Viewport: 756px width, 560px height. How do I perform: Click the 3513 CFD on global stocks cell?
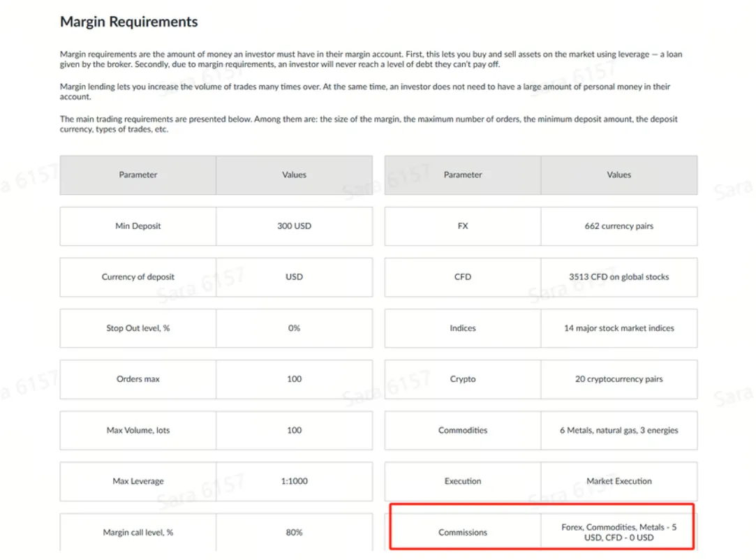coord(619,277)
